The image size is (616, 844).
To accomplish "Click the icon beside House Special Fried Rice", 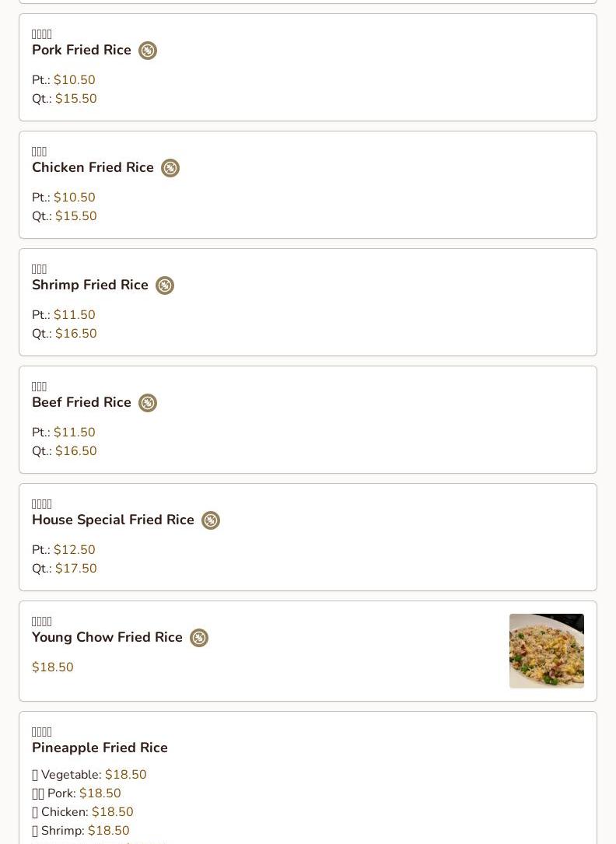I will click(211, 520).
